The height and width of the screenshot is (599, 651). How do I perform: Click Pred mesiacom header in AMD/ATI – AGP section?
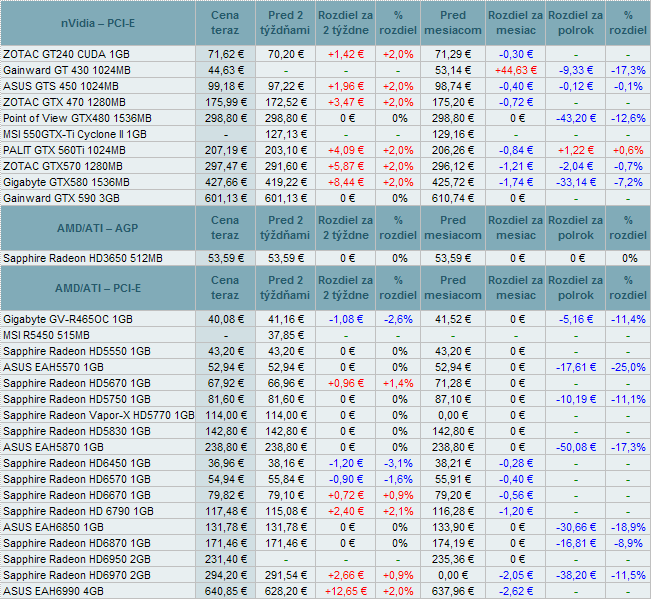(453, 227)
